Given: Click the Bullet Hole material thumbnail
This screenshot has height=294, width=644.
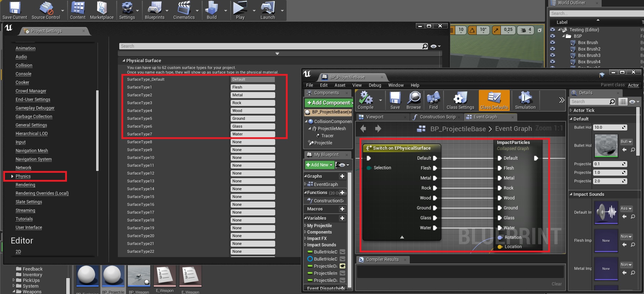Looking at the screenshot, I should coord(606,146).
